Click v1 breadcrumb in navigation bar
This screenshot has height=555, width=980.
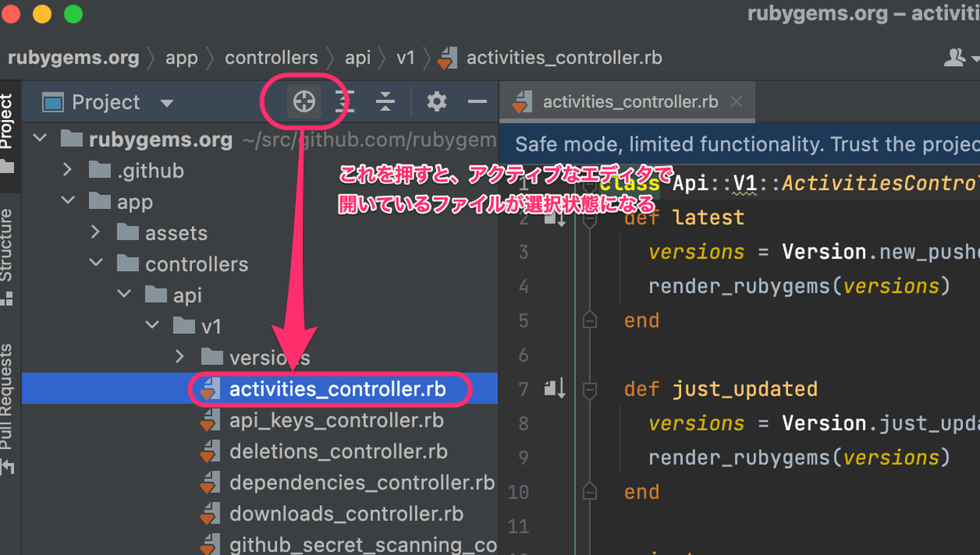406,58
